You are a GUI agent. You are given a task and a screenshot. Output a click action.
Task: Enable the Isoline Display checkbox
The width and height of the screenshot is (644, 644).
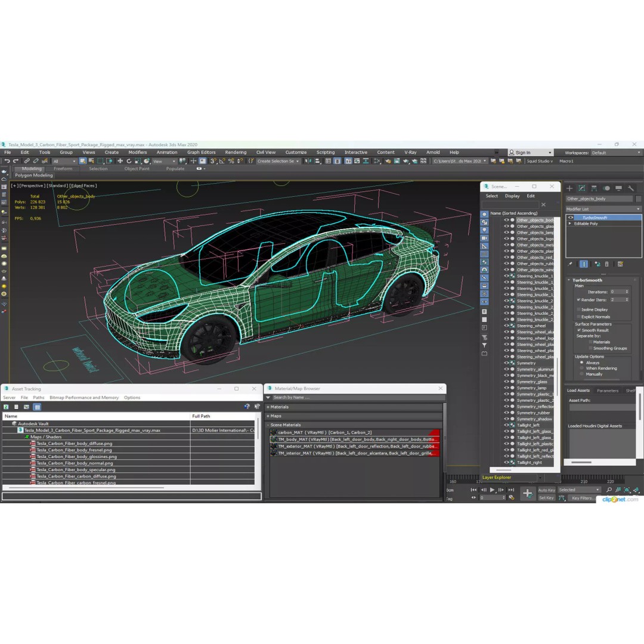(x=578, y=309)
